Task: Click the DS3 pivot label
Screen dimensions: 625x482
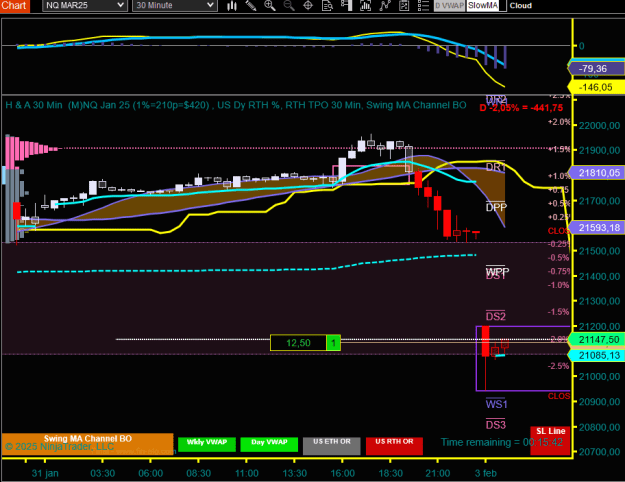Action: click(x=495, y=425)
